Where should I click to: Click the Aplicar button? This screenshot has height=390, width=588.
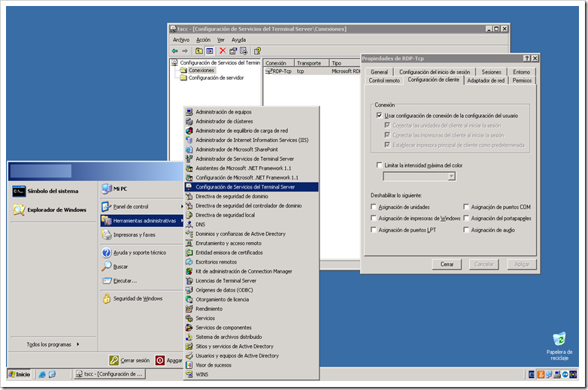coord(522,264)
